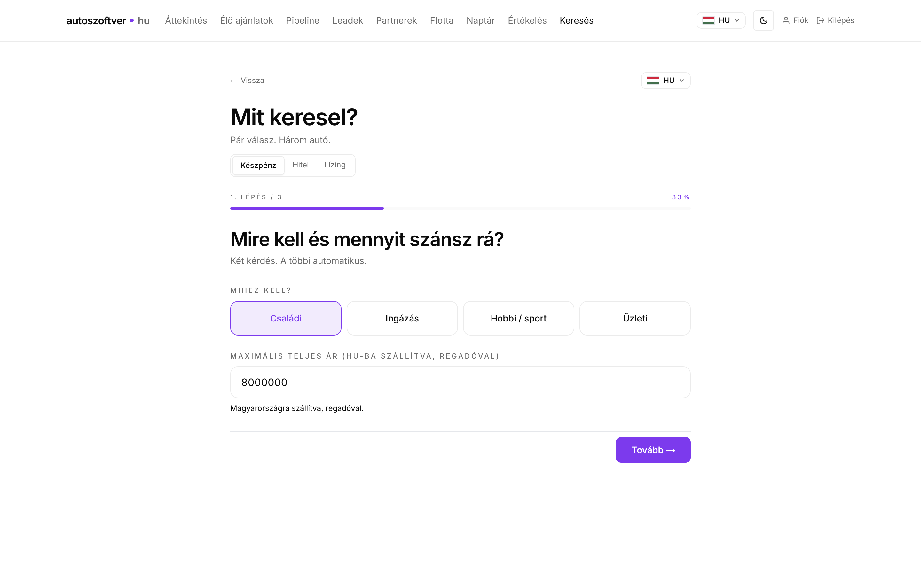The height and width of the screenshot is (588, 921).
Task: Select the Ingázás usage option
Action: click(402, 318)
